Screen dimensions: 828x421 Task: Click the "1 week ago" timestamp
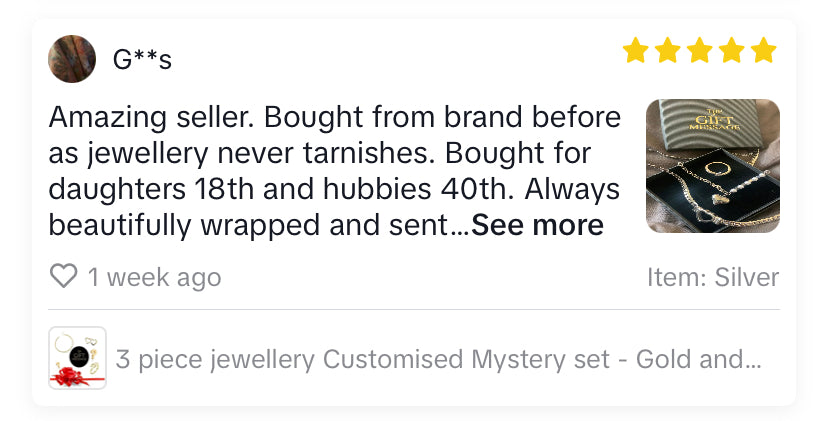point(154,277)
